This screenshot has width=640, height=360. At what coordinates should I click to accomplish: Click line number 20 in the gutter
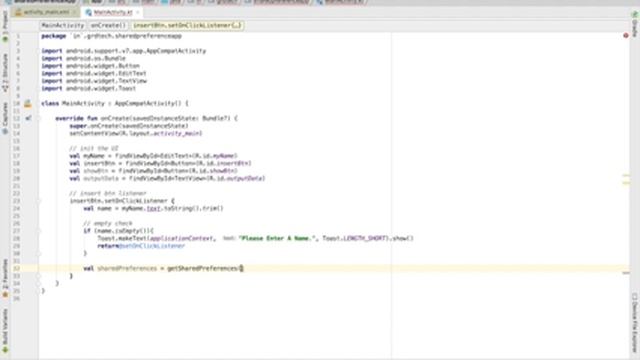point(17,178)
